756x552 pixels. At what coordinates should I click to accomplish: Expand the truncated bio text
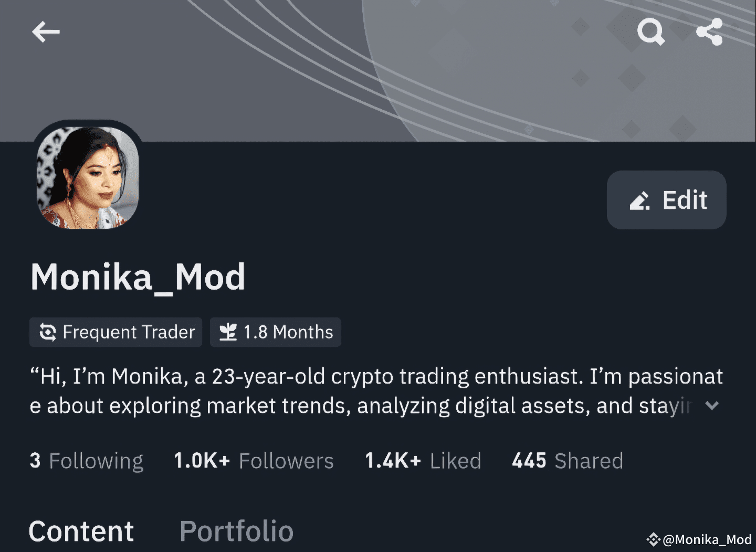coord(712,406)
